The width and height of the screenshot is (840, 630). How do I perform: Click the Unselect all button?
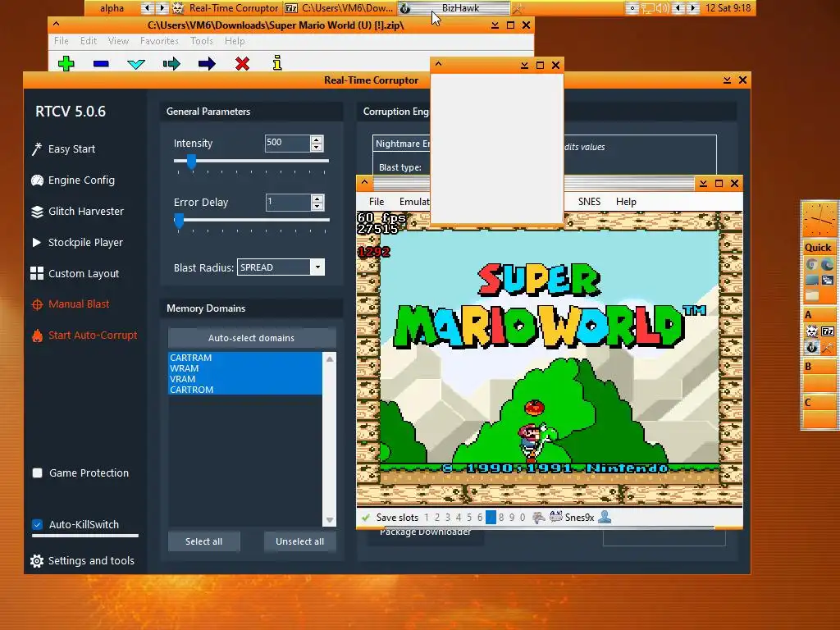tap(300, 541)
